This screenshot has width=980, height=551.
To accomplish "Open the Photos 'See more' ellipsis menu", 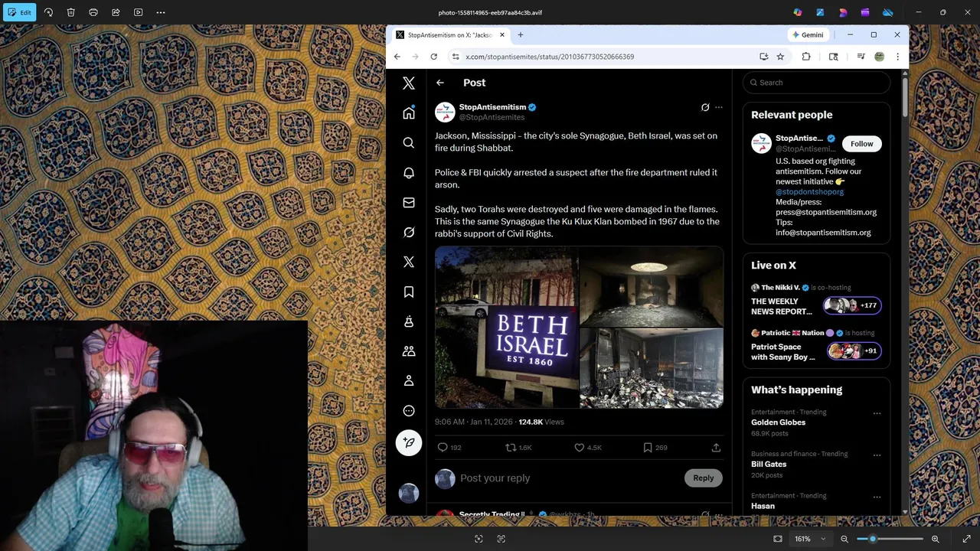I will pyautogui.click(x=161, y=12).
